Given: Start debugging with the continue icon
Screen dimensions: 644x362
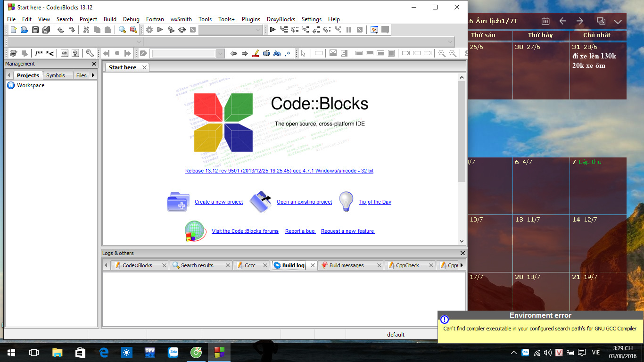Looking at the screenshot, I should click(x=272, y=29).
